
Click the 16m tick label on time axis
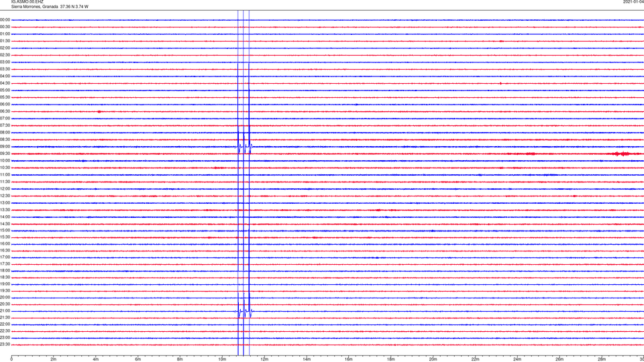coord(349,359)
